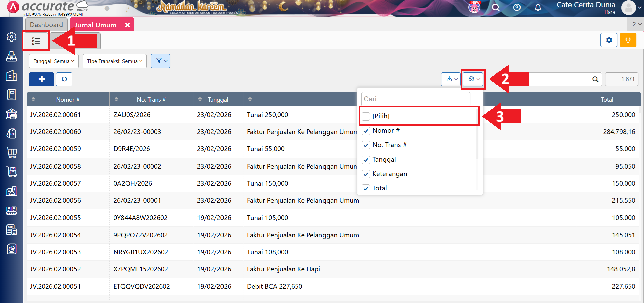Check the [Pilih] checkbox
The image size is (644, 303).
[366, 116]
